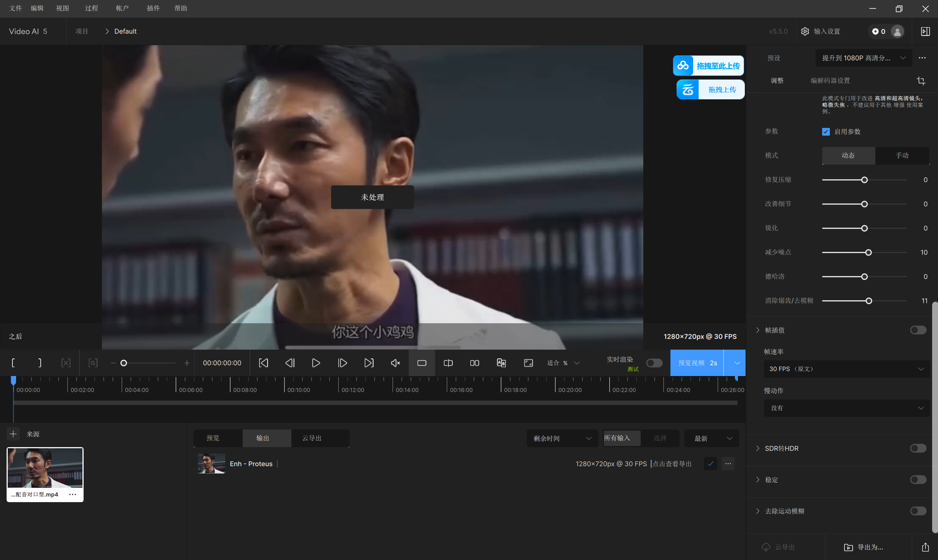Select single view layout
This screenshot has height=560, width=938.
pos(422,362)
